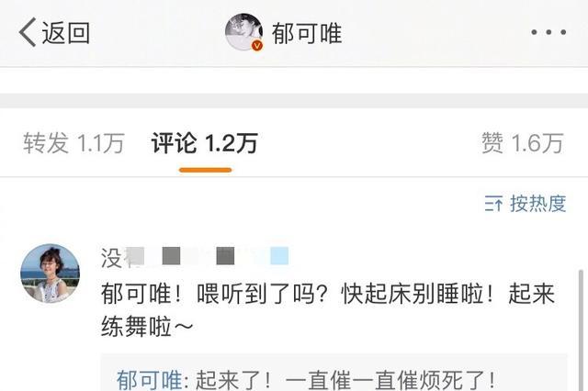Open the three-dot more options menu

[x=548, y=33]
